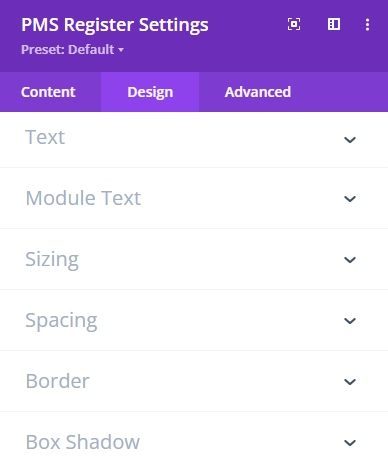The width and height of the screenshot is (388, 469).
Task: Click the Sizing section title
Action: tap(52, 259)
